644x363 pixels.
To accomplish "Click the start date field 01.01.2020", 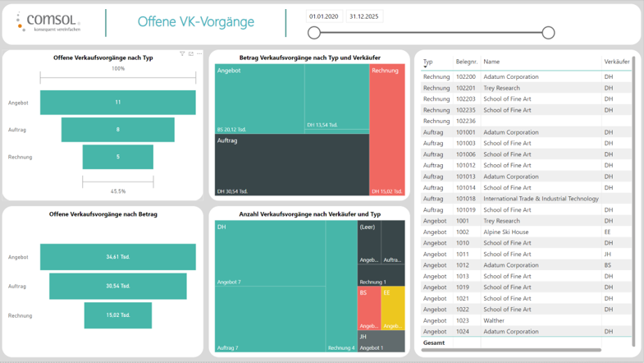I will tap(324, 16).
